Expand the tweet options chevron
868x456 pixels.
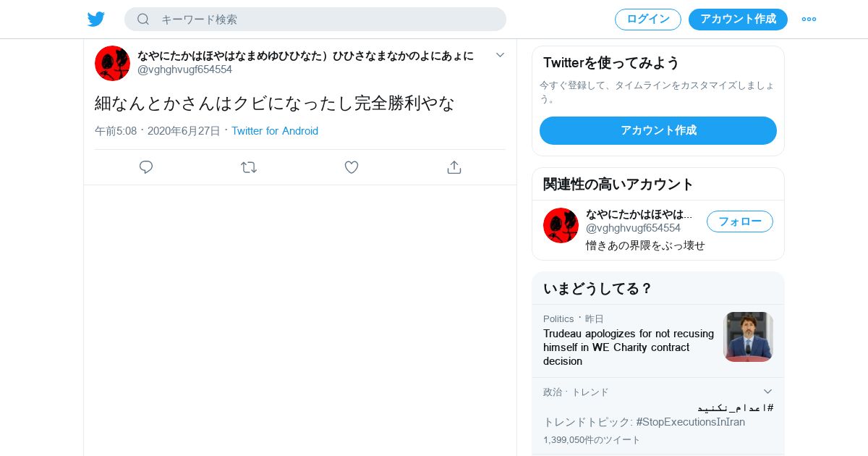pos(500,55)
